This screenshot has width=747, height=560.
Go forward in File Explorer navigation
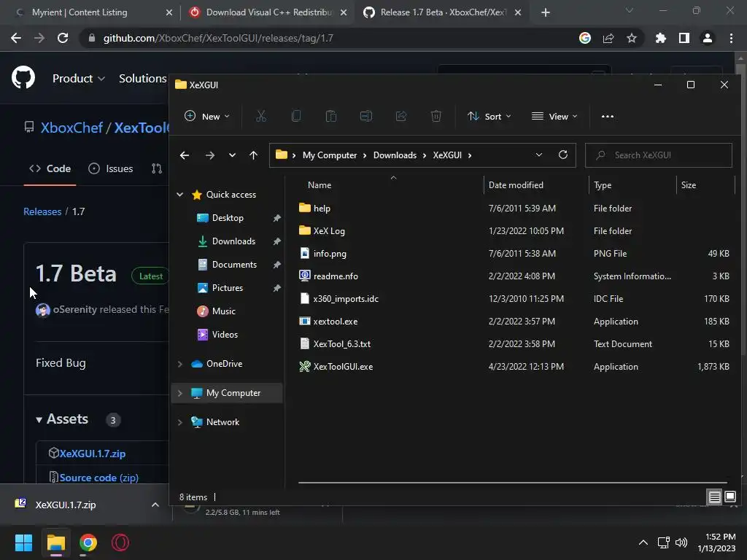[210, 155]
